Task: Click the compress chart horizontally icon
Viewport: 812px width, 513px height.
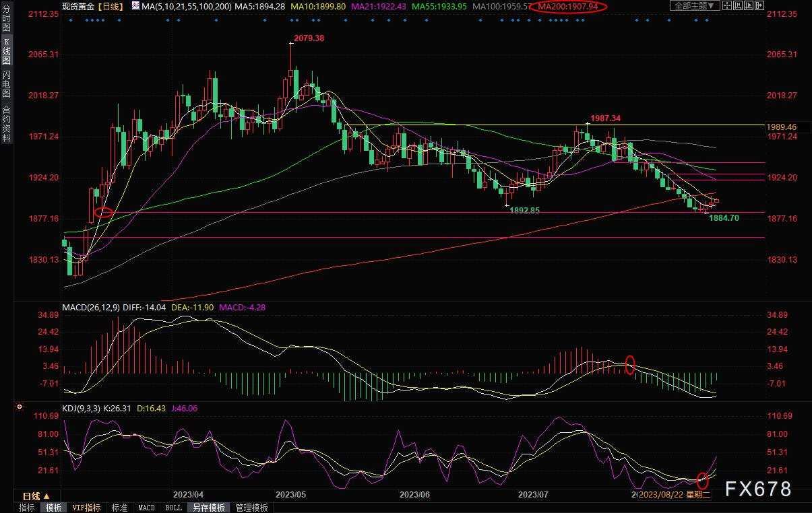Action: coord(738,5)
